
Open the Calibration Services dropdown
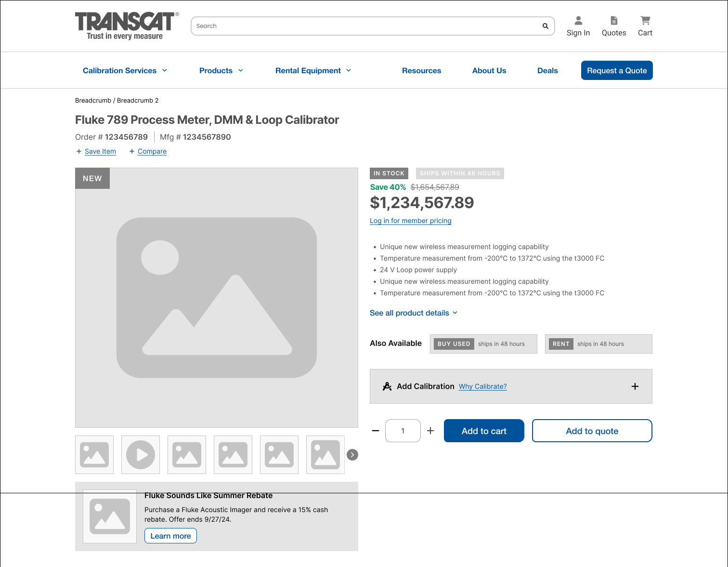tap(125, 70)
